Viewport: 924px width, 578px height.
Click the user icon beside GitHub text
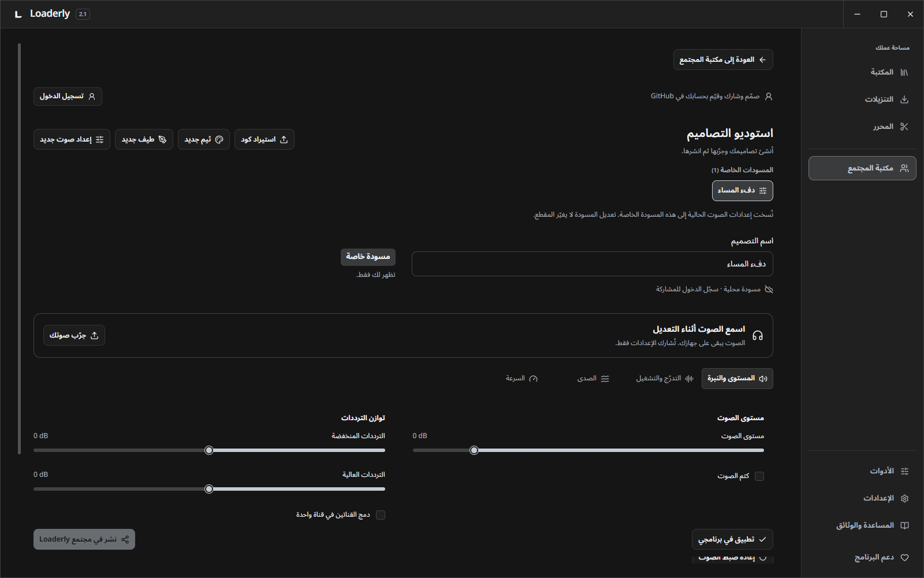point(769,97)
